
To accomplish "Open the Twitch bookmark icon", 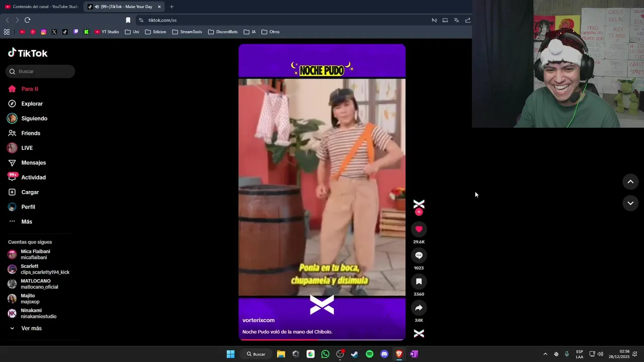I will pos(76,32).
